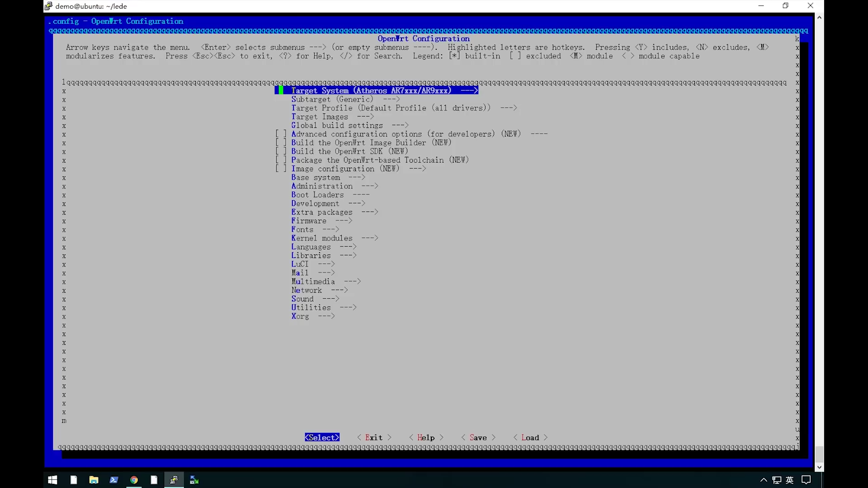The width and height of the screenshot is (868, 488).
Task: Expand the Firmware submenu
Action: (x=321, y=221)
